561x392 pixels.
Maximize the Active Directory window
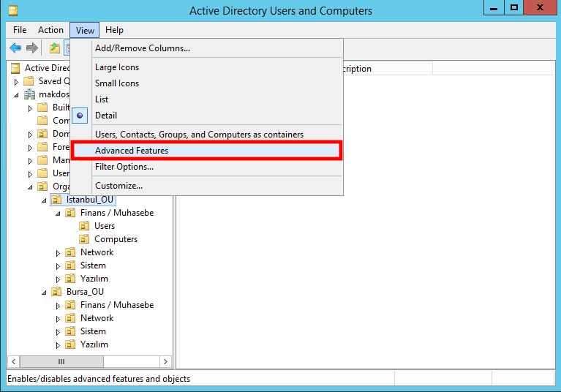513,7
